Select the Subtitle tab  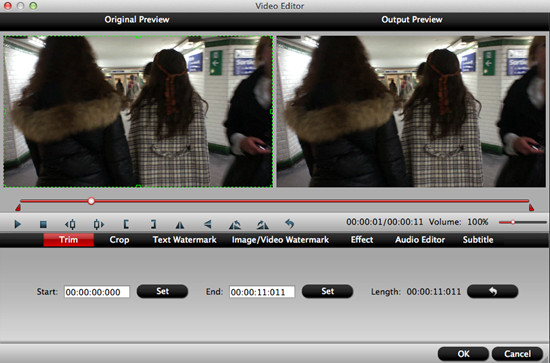pyautogui.click(x=478, y=240)
